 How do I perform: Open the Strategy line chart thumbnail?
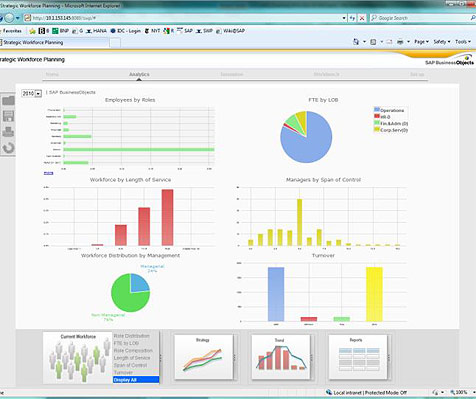tap(203, 357)
